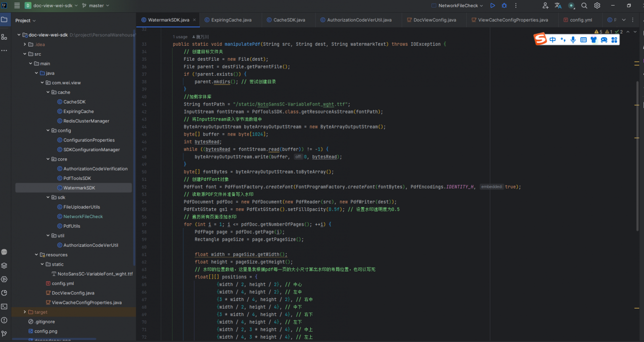Collapse the core package
Image resolution: width=644 pixels, height=342 pixels.
click(48, 159)
